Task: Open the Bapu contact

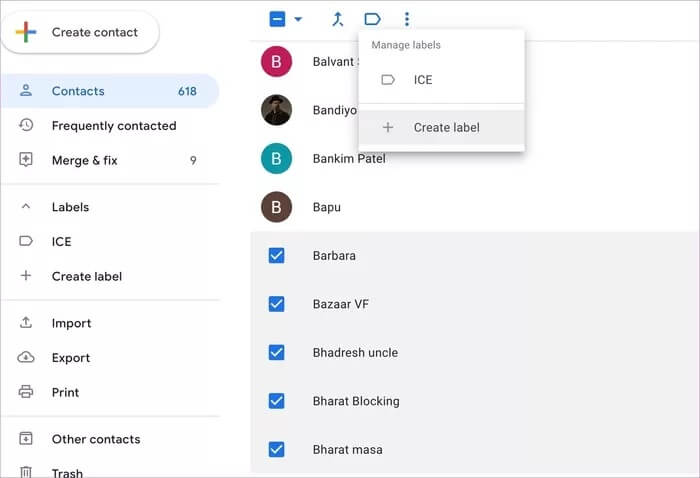Action: 327,207
